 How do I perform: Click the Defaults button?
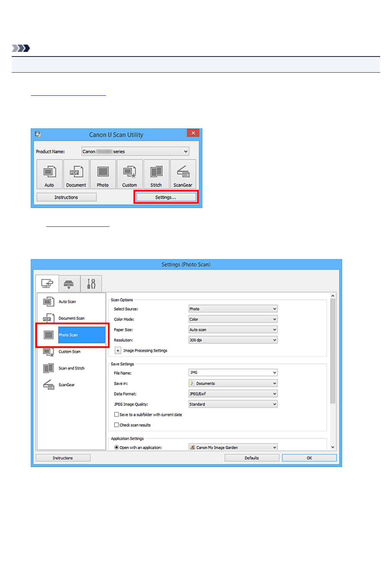[x=252, y=458]
